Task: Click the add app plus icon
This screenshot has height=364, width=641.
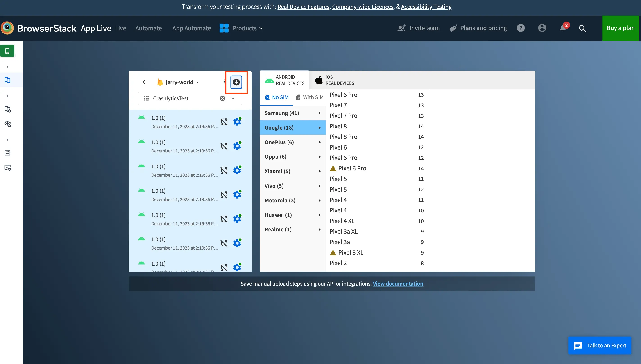Action: point(236,82)
